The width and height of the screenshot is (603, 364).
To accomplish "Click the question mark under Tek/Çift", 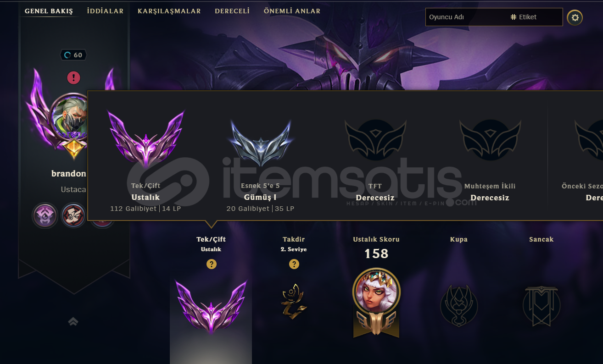I will click(211, 264).
